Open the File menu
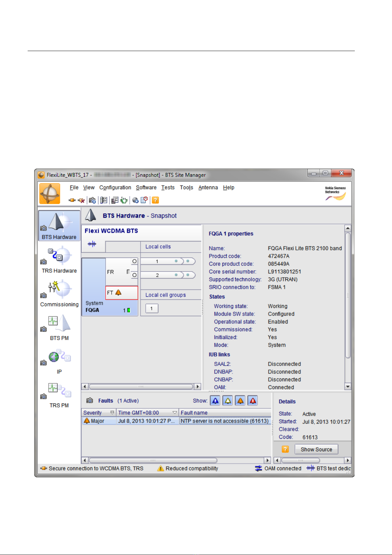 tap(74, 187)
